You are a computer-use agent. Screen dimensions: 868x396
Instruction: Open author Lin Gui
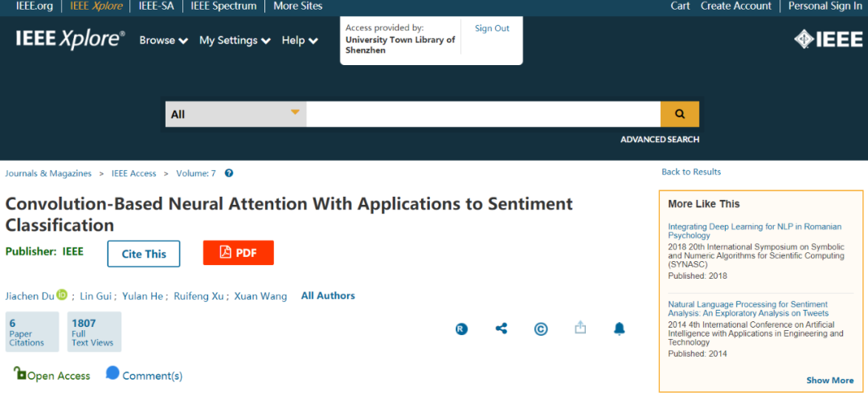[x=96, y=296]
